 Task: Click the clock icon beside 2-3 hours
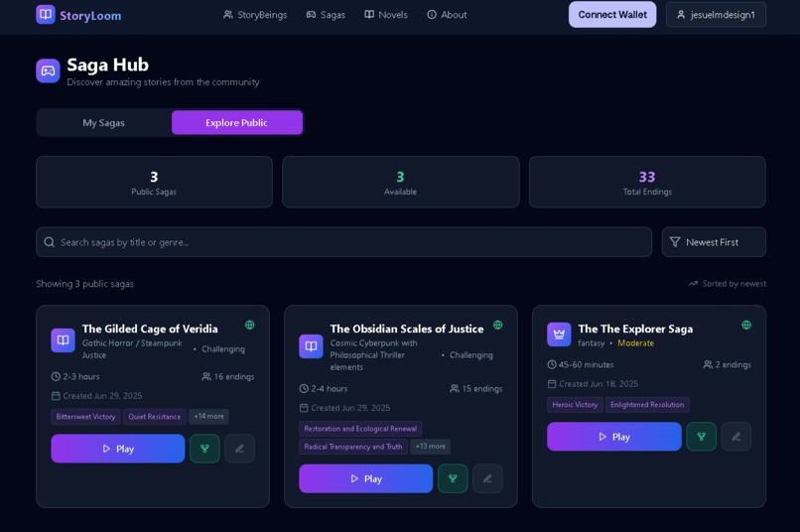(x=56, y=376)
